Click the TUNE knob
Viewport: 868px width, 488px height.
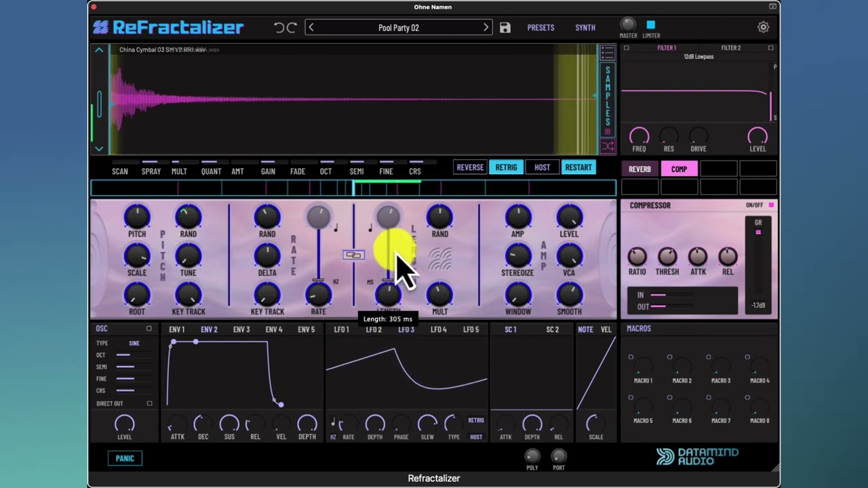tap(189, 256)
